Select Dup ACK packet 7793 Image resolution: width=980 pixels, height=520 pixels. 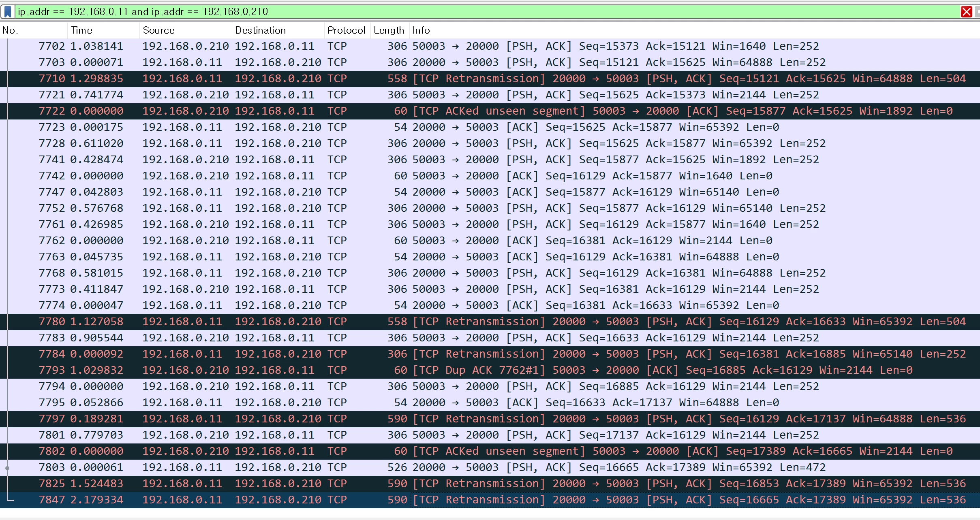[490, 370]
